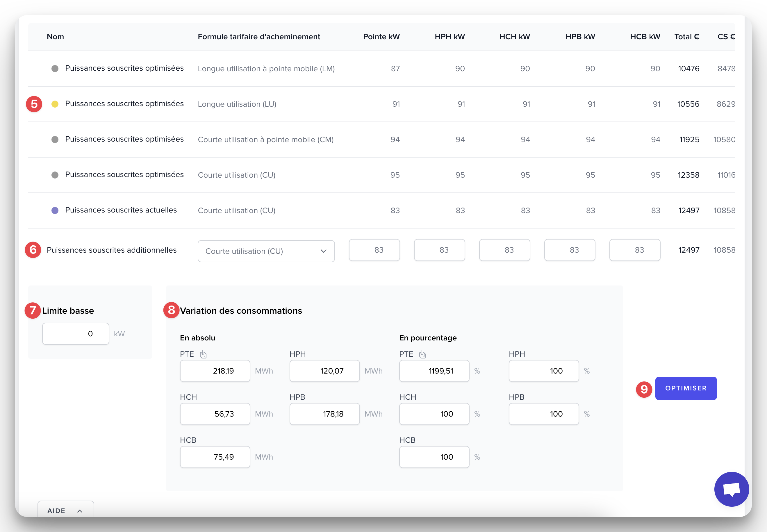
Task: Click the yellow dot of Longue utilisation (LU) row
Action: pos(55,104)
